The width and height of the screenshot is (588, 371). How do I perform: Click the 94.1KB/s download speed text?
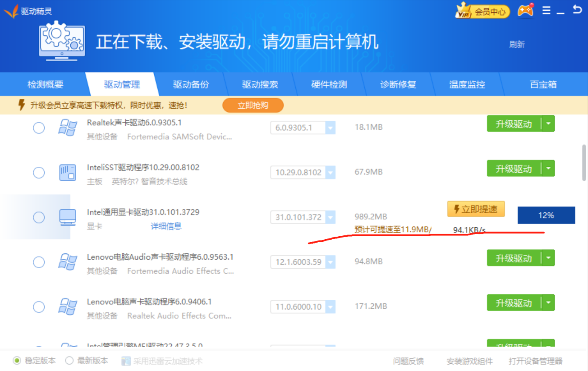(469, 230)
